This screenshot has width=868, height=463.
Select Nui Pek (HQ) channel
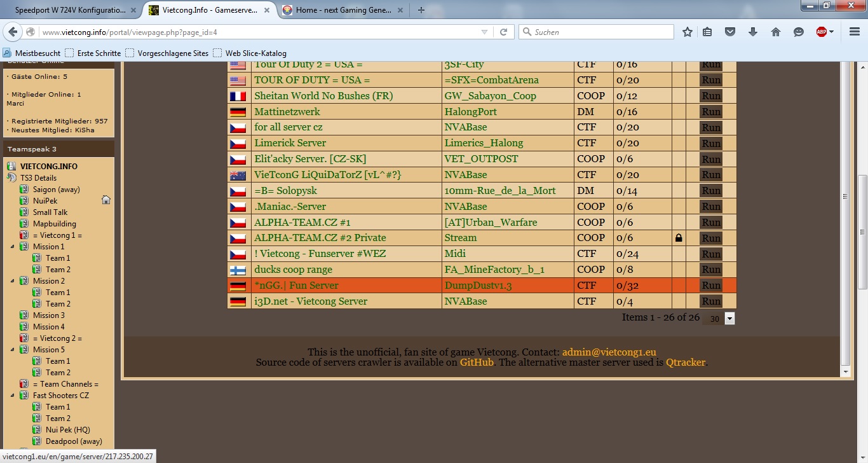68,430
